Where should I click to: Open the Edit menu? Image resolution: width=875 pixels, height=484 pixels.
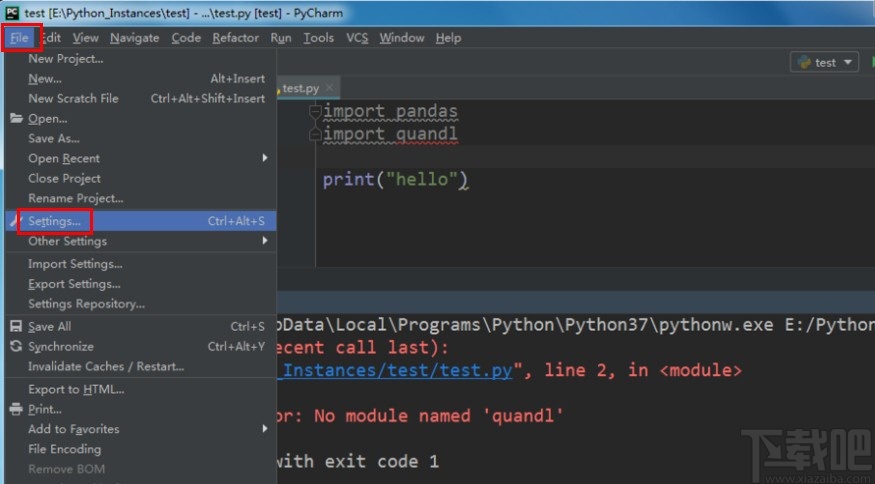(x=51, y=38)
